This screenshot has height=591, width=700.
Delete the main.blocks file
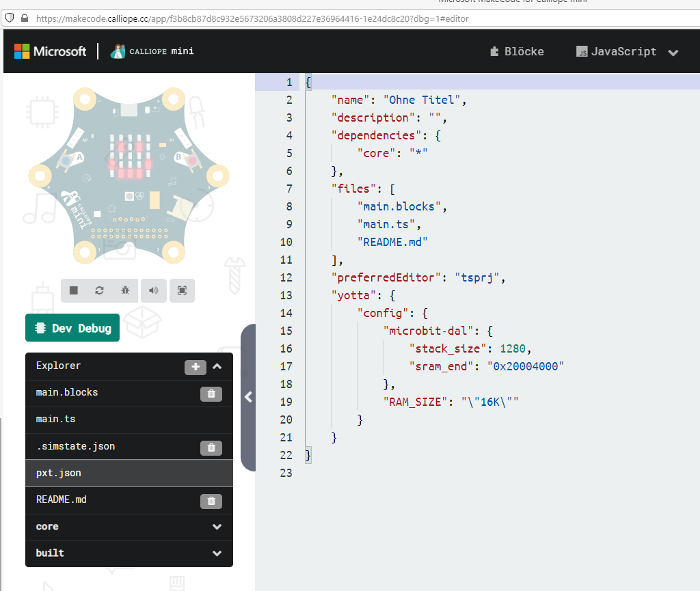tap(211, 394)
